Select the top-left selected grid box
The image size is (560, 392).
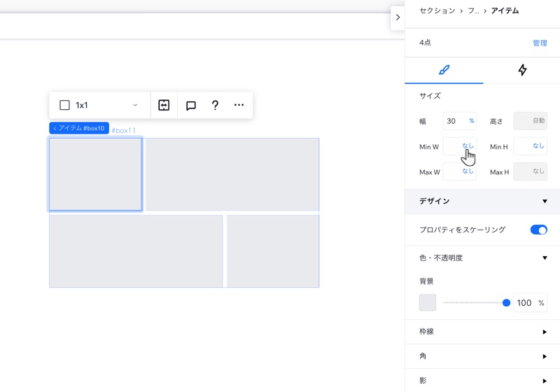coord(95,174)
